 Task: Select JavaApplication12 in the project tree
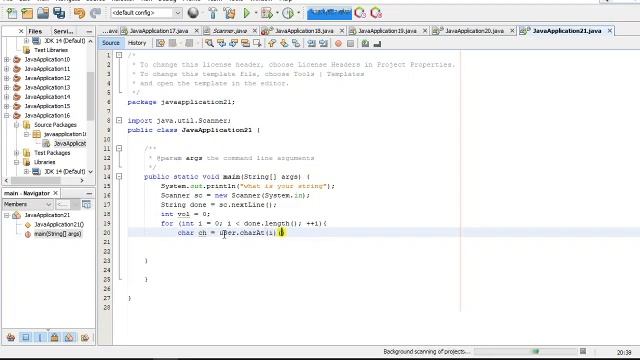pyautogui.click(x=47, y=78)
